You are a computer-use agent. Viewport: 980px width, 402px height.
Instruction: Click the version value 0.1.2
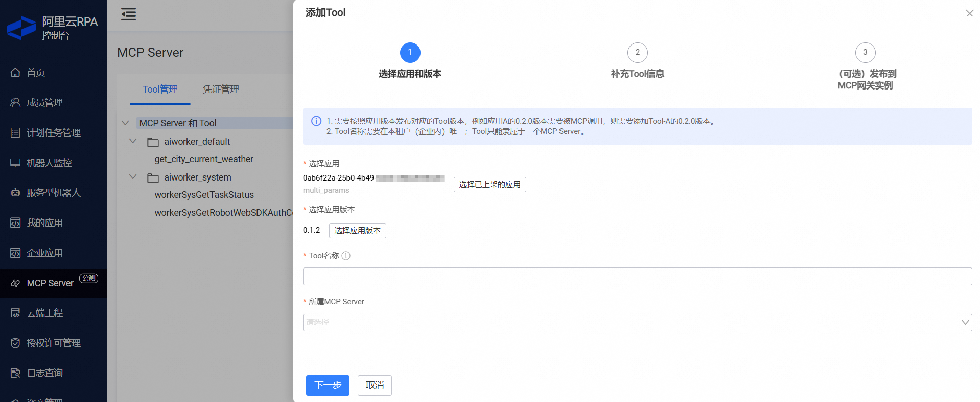[311, 230]
